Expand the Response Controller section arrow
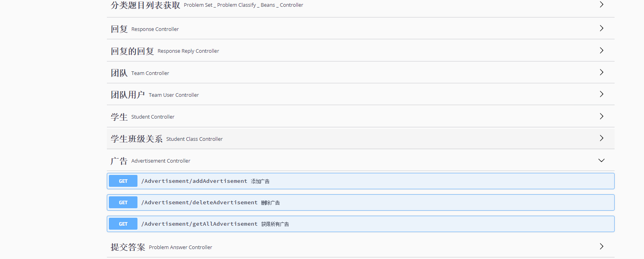The height and width of the screenshot is (259, 644). pyautogui.click(x=601, y=28)
